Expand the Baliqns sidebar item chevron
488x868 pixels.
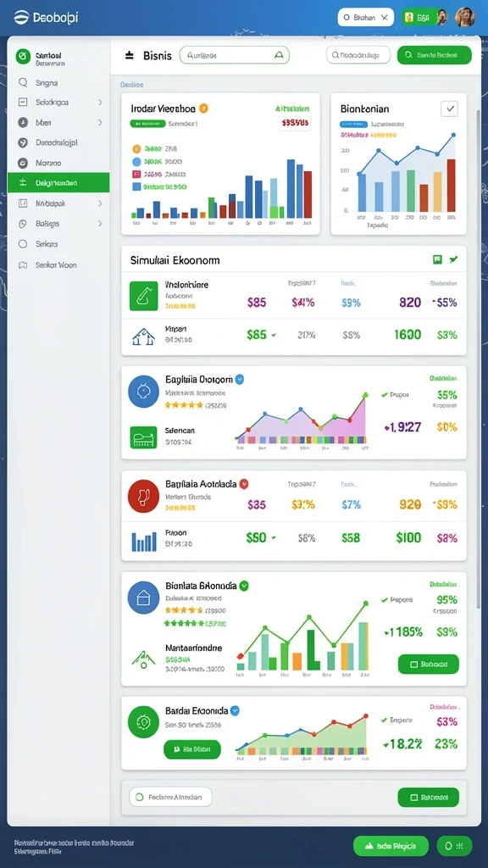tap(100, 224)
